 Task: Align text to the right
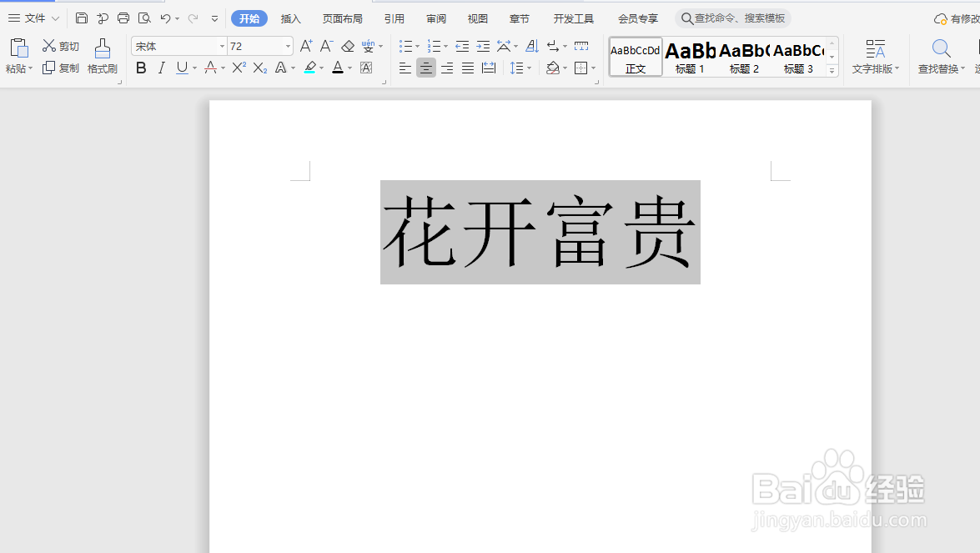[x=447, y=68]
